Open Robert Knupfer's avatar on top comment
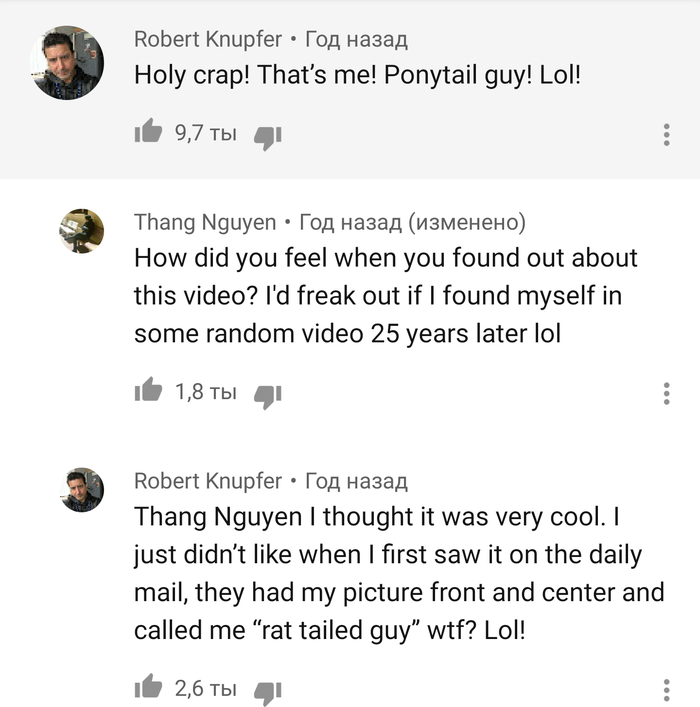Screen dimensions: 700x707 click(x=68, y=62)
